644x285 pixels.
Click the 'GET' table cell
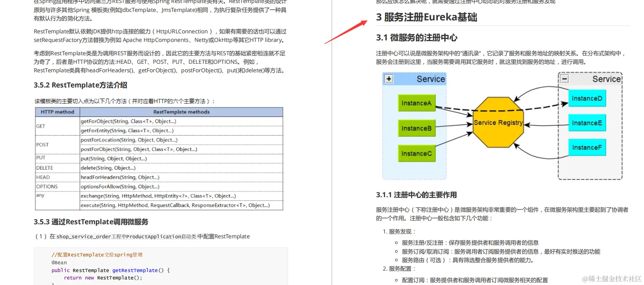[57, 126]
